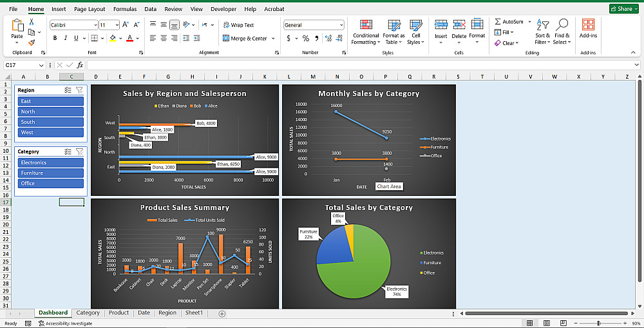Screen dimensions: 644x328
Task: Open the Formulas ribbon tab
Action: pos(125,9)
